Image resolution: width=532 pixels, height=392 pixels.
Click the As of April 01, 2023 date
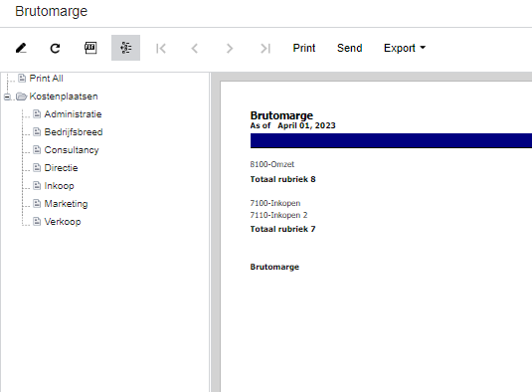(x=292, y=125)
